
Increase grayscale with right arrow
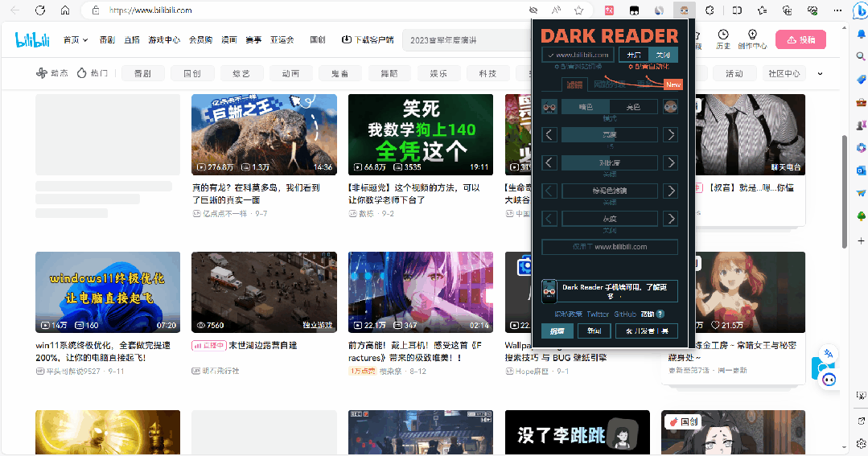(x=670, y=219)
